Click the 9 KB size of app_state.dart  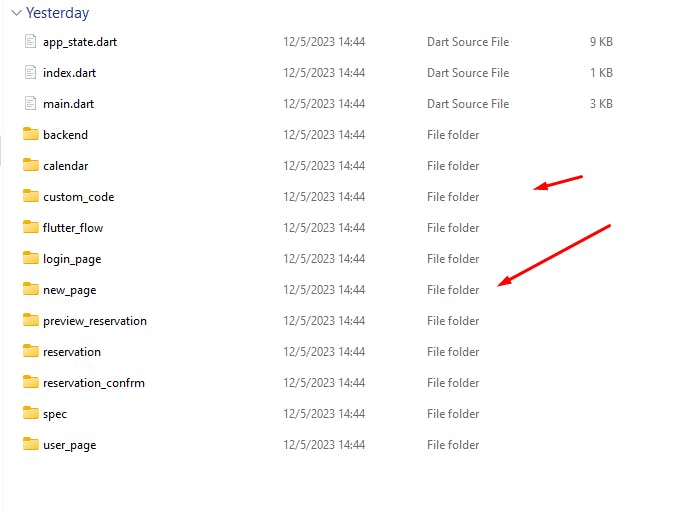click(x=601, y=42)
